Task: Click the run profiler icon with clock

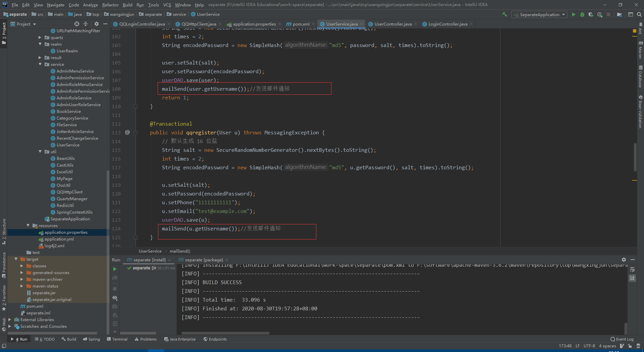Action: 600,14
